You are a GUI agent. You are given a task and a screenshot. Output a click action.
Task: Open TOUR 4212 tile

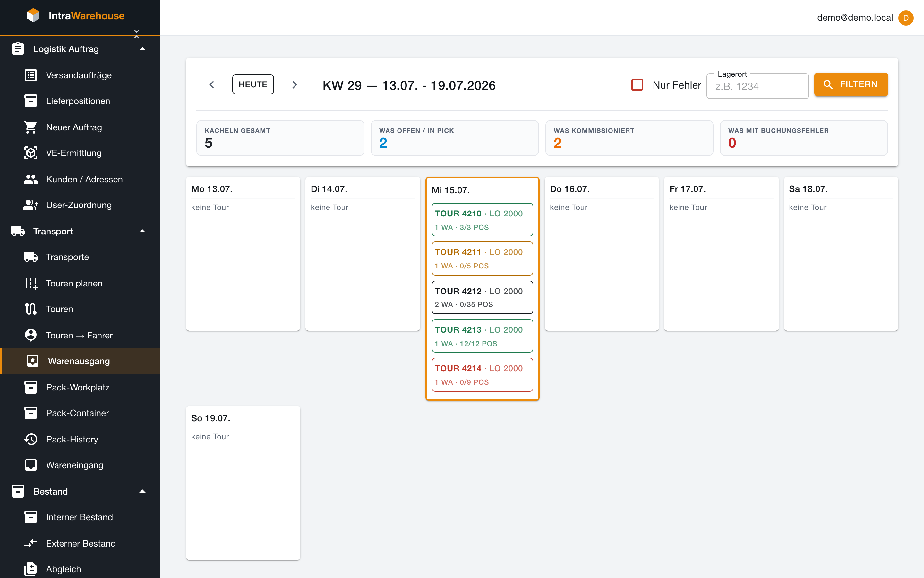[482, 297]
